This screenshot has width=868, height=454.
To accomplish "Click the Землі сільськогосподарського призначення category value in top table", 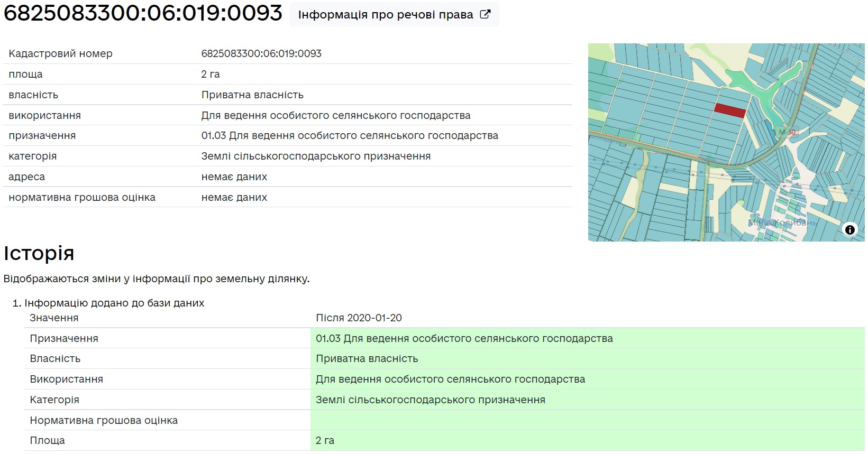I will pos(316,156).
